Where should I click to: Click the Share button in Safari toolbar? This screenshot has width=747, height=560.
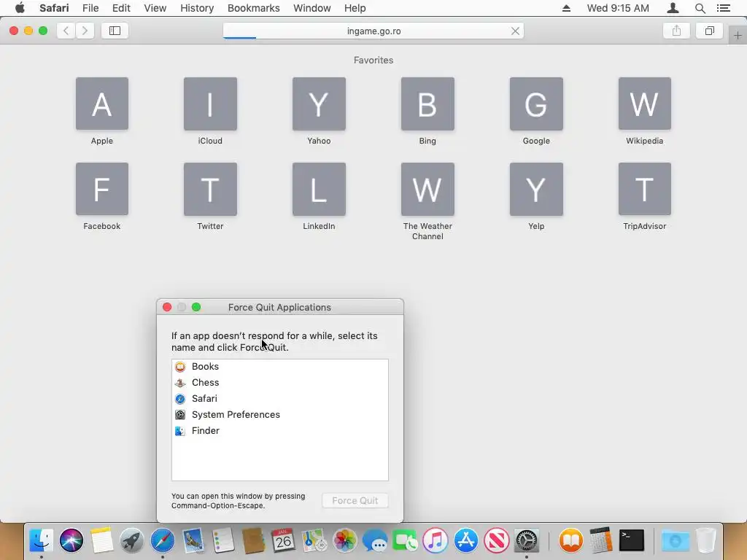[x=676, y=31]
